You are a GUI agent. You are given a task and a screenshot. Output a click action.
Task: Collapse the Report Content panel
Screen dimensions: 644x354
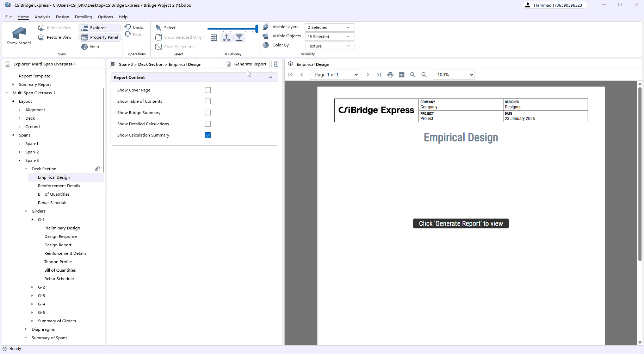[x=271, y=77]
